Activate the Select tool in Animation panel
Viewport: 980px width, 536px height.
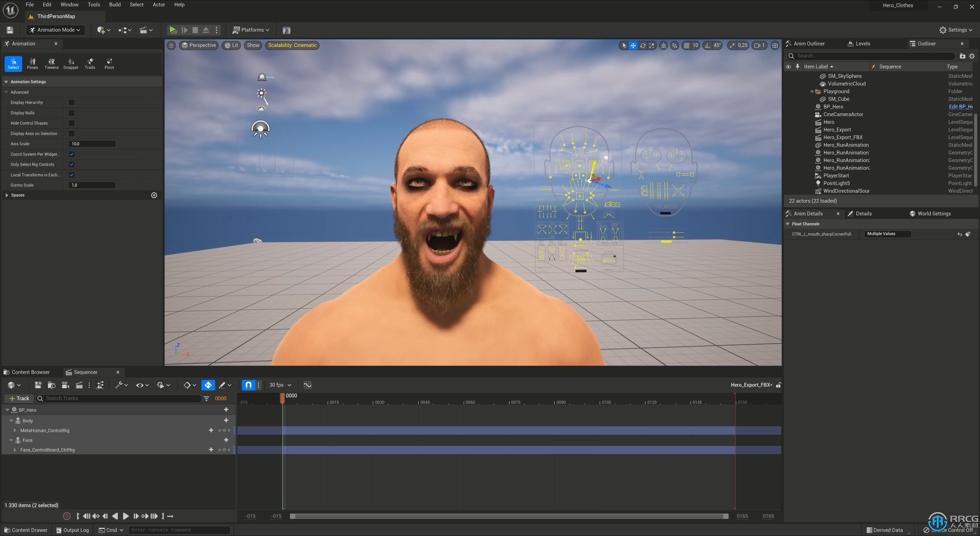coord(13,64)
